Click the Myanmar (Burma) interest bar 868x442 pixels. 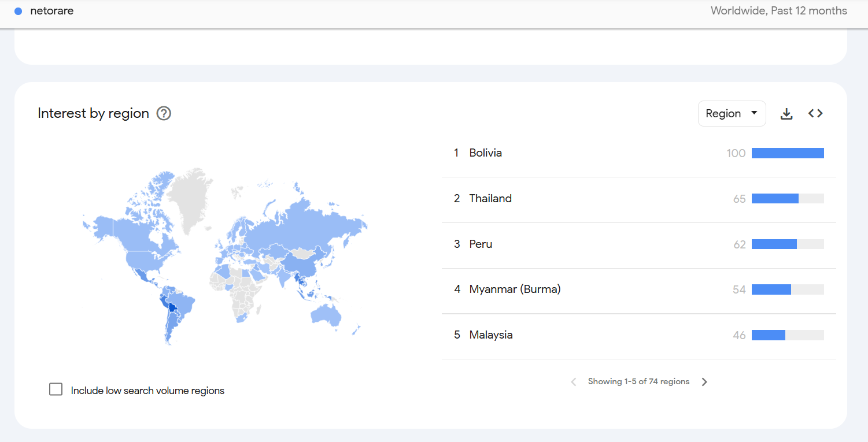click(x=788, y=289)
